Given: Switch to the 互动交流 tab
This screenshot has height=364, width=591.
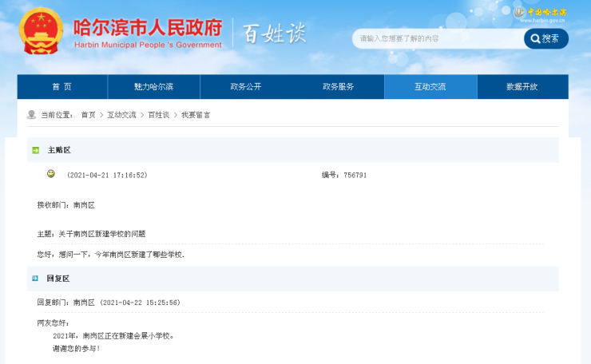Looking at the screenshot, I should click(x=430, y=87).
